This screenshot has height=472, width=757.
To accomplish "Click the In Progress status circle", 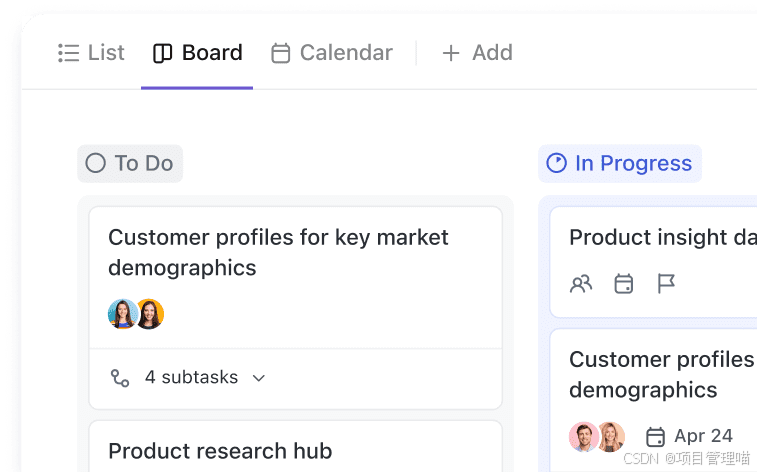I will point(556,163).
